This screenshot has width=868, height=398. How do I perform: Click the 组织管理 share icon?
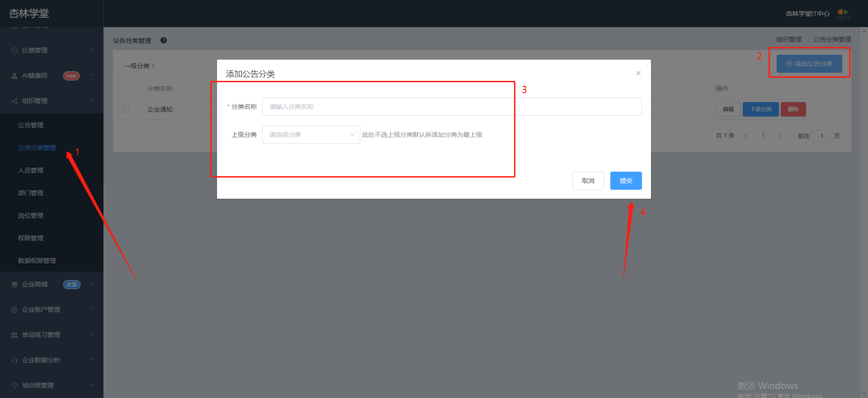[14, 101]
